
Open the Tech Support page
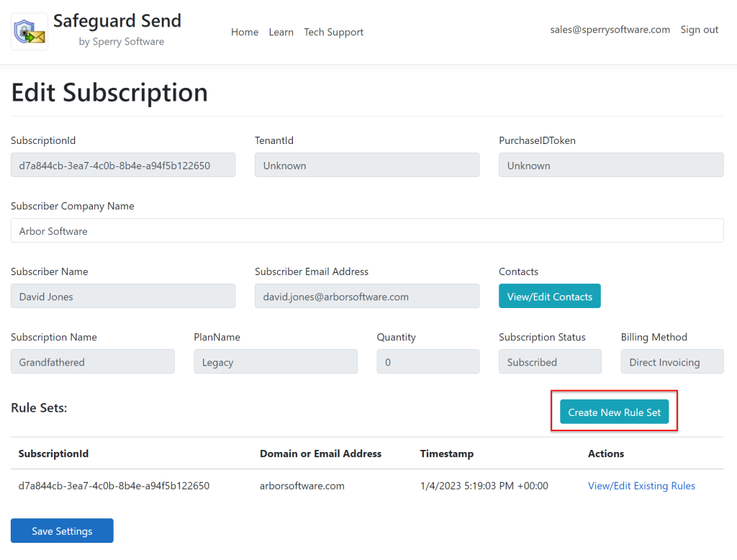tap(333, 32)
